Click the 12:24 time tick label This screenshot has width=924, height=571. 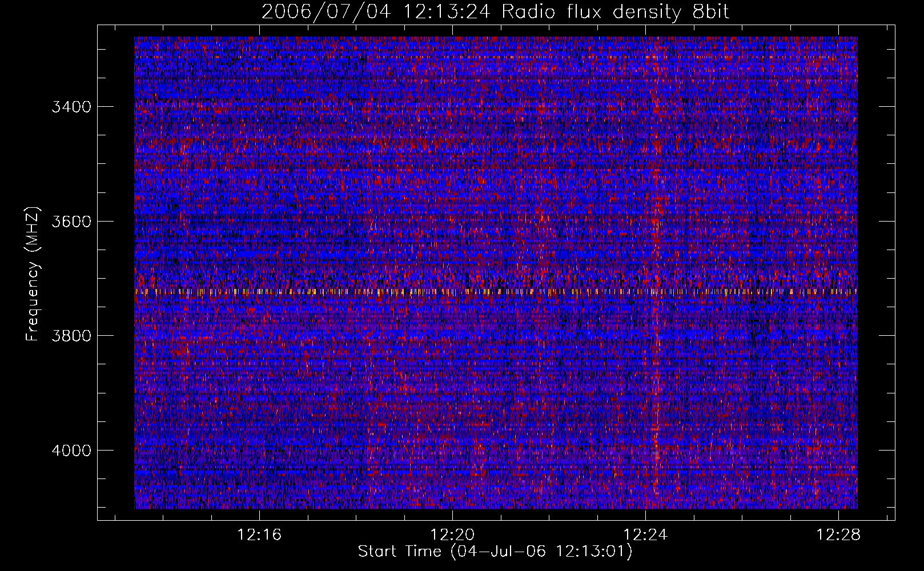[x=646, y=534]
